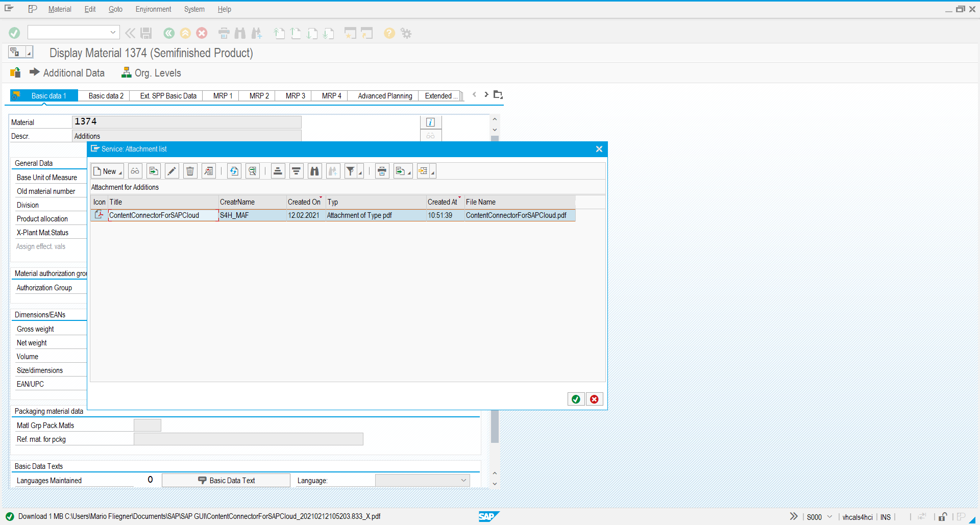The width and height of the screenshot is (980, 525).
Task: Click the Basic Data Text button
Action: [x=226, y=480]
